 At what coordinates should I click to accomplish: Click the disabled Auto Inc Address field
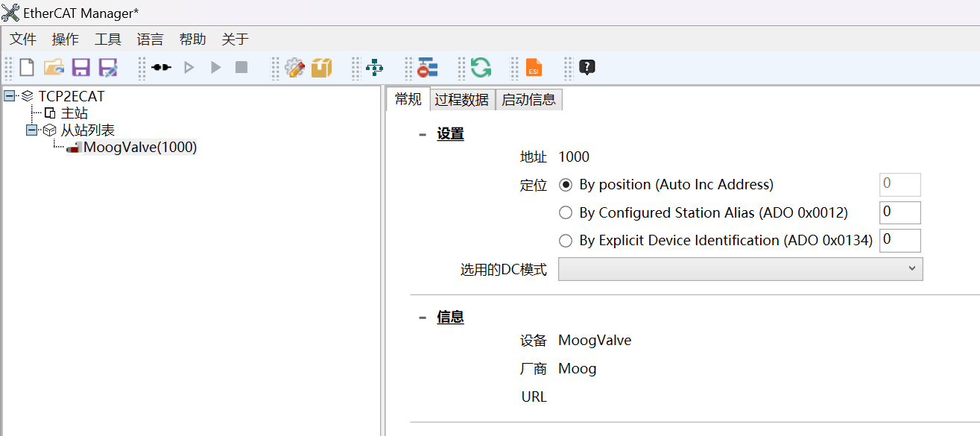900,184
